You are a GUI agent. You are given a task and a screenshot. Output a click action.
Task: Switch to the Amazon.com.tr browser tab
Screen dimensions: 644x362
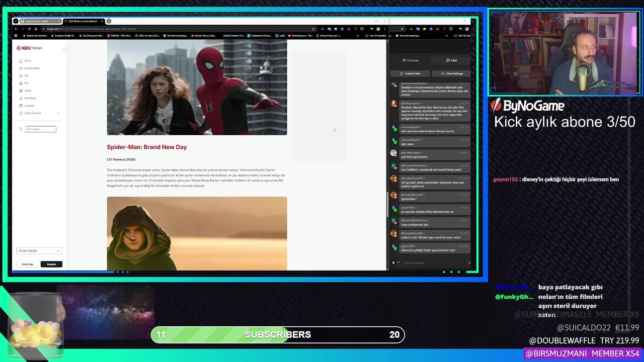[40, 21]
